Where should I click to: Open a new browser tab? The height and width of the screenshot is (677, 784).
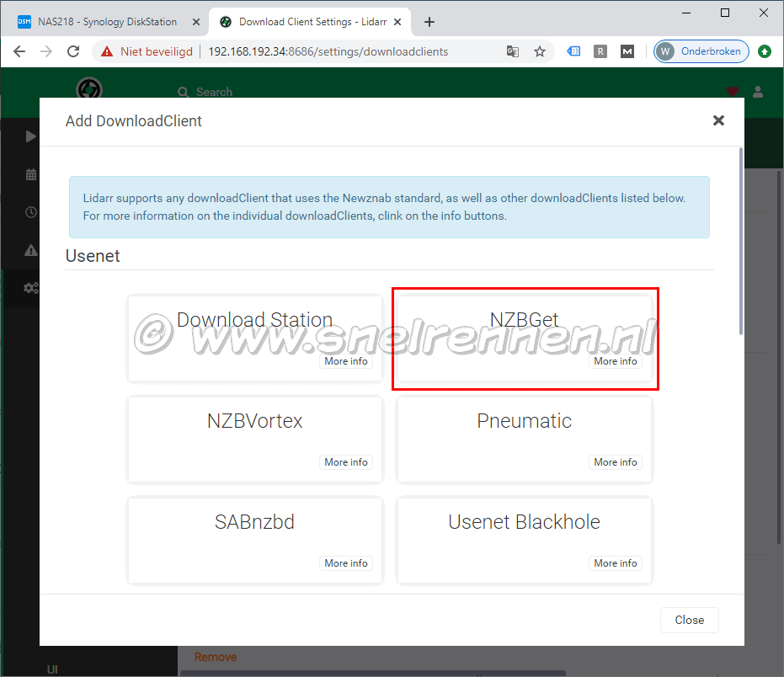[429, 22]
